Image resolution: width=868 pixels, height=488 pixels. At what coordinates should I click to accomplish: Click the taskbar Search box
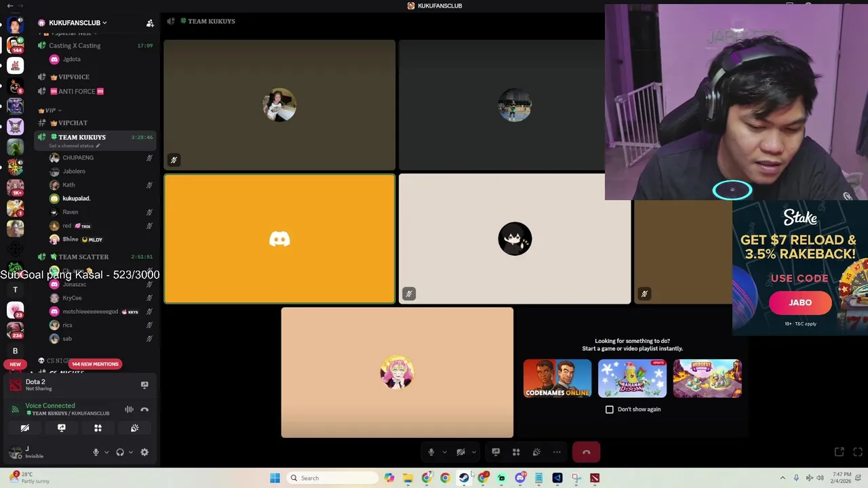[x=332, y=478]
